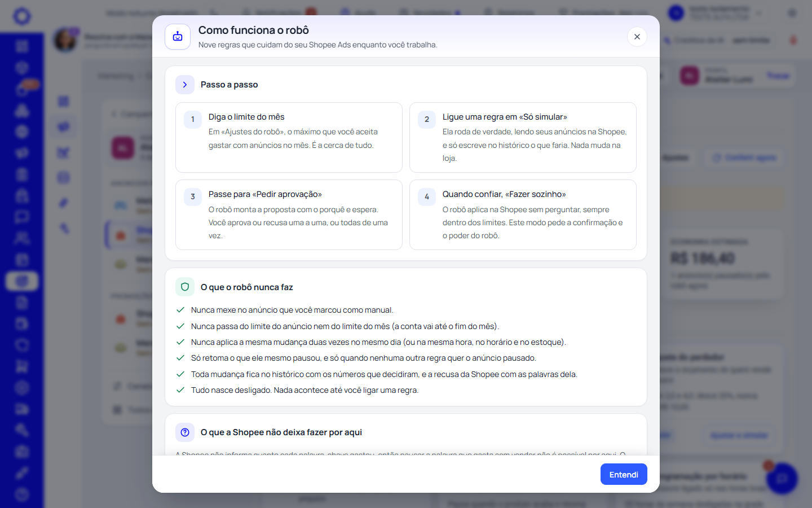Click the shield icon next to 'O que o robô nunca faz'
The width and height of the screenshot is (812, 508).
tap(185, 287)
